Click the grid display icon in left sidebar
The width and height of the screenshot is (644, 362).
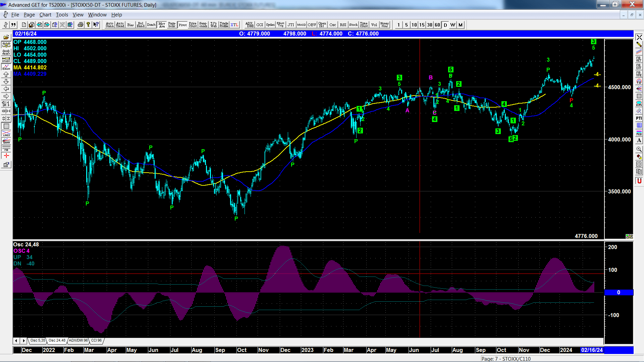6,126
